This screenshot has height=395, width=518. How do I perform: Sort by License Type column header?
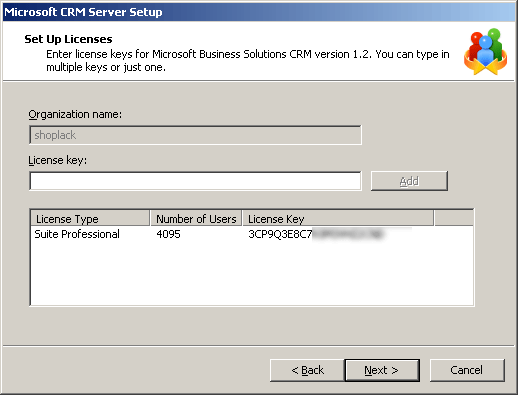click(x=90, y=219)
